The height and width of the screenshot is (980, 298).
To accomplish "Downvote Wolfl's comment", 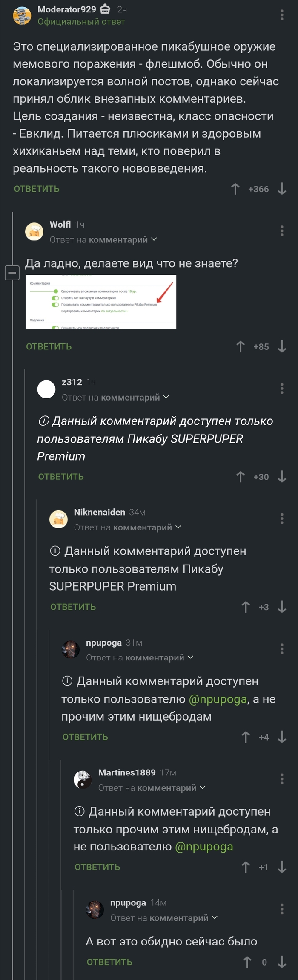I will click(281, 347).
